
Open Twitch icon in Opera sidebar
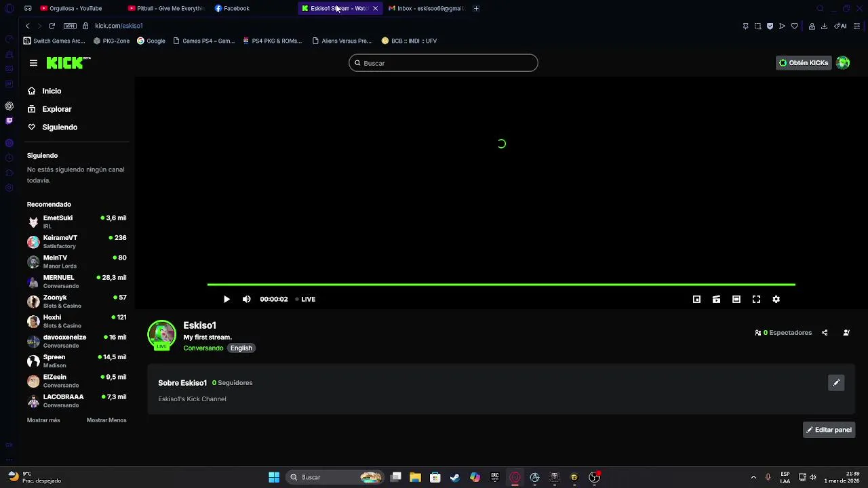click(9, 121)
